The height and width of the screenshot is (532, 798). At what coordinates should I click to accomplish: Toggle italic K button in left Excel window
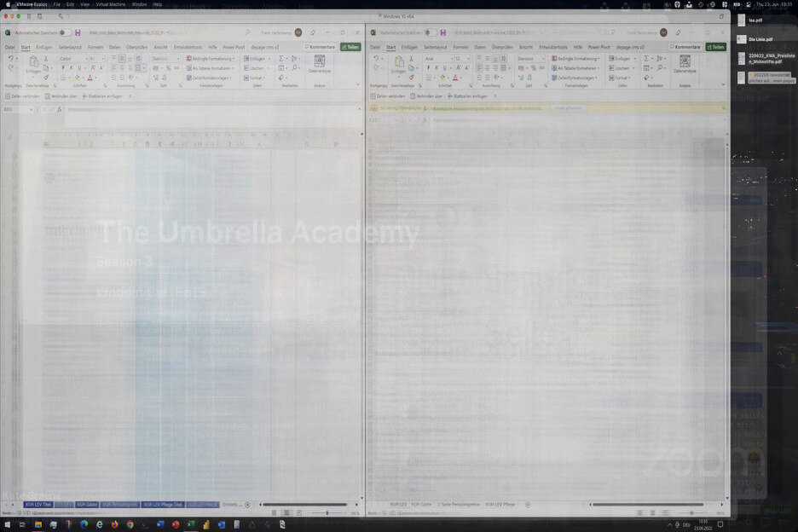point(72,68)
